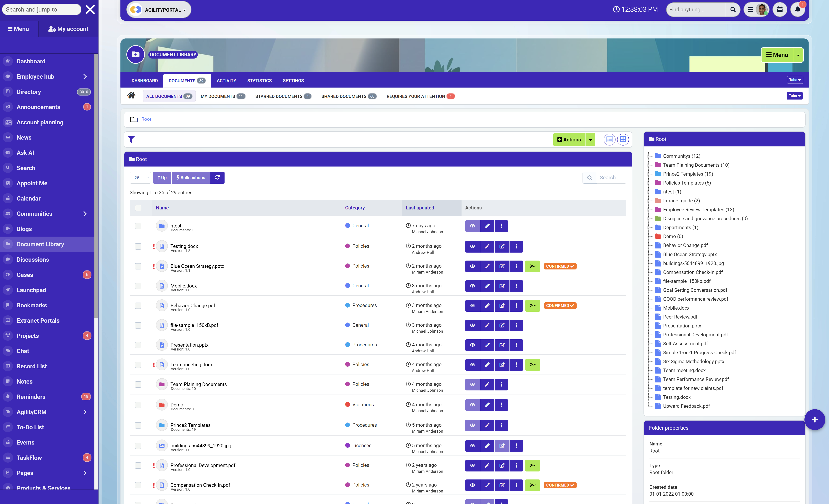Screen dimensions: 829x504
Task: Switch to list view layout
Action: (x=609, y=139)
